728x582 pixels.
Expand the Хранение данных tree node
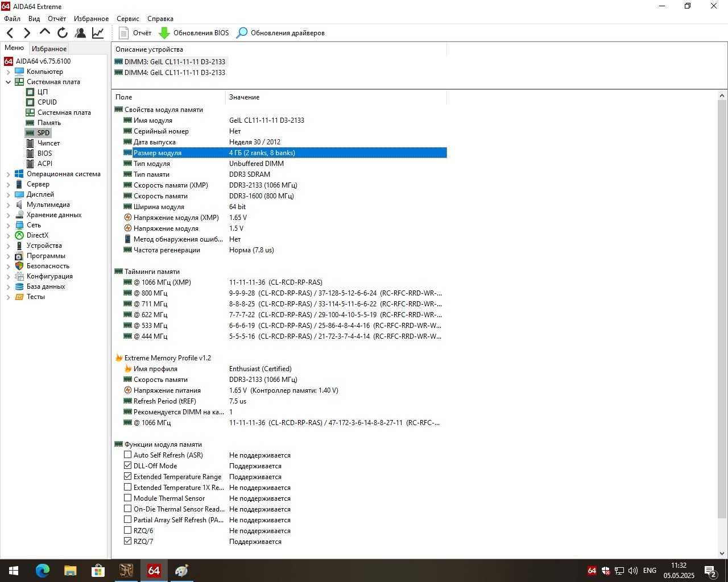pos(8,215)
